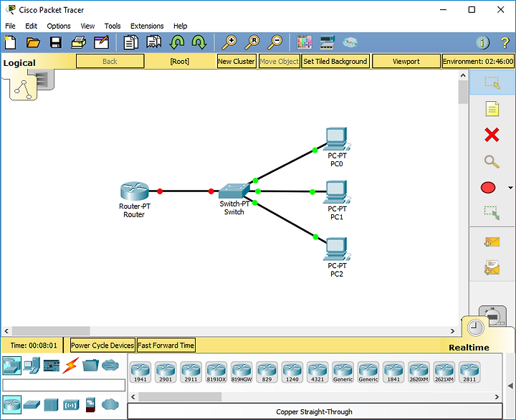Screen dimensions: 516x420
Task: Select the Multiuser Connection cloud category
Action: click(110, 365)
